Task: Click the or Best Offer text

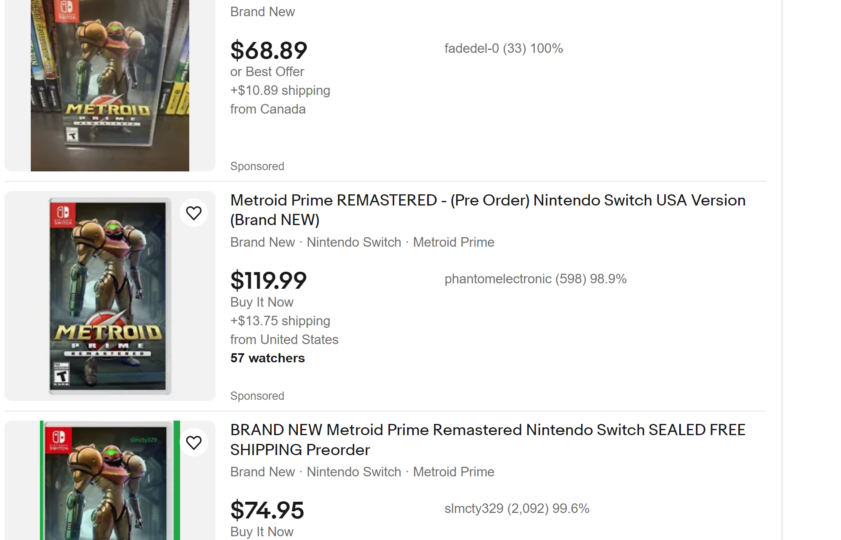Action: pos(267,72)
